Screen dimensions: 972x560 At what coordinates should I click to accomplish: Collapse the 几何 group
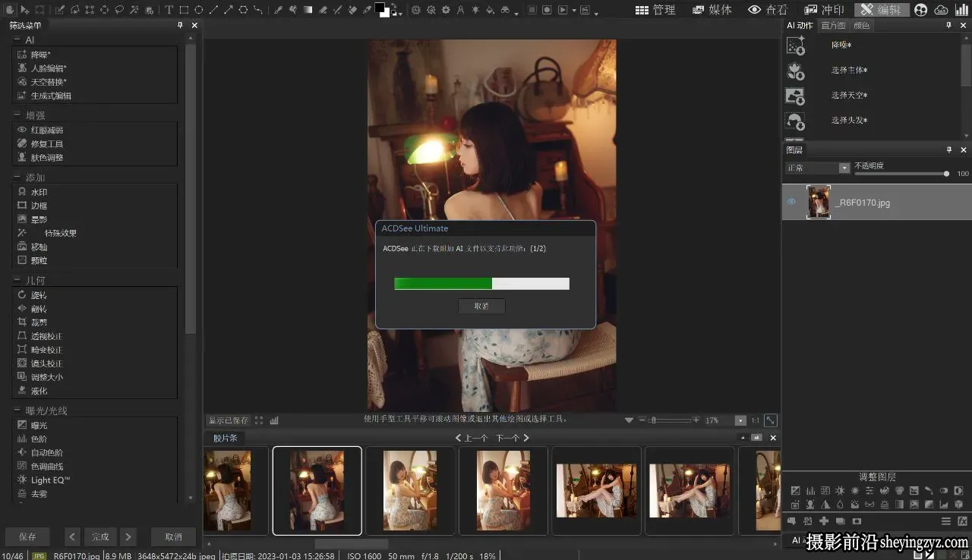17,281
